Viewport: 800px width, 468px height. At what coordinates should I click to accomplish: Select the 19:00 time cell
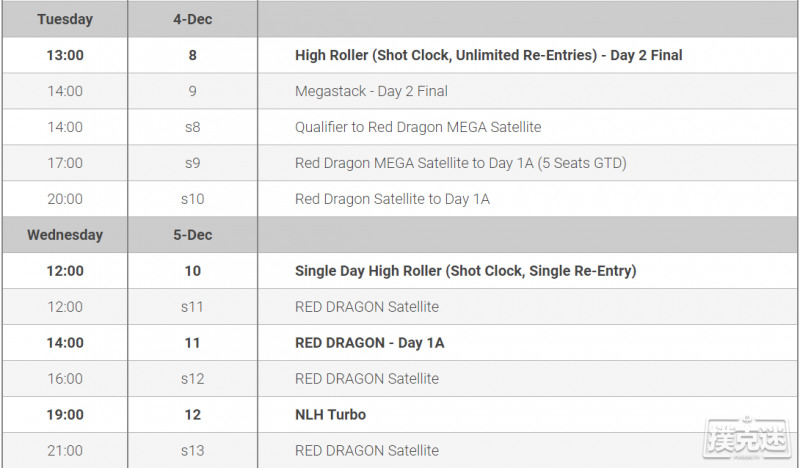pos(65,414)
